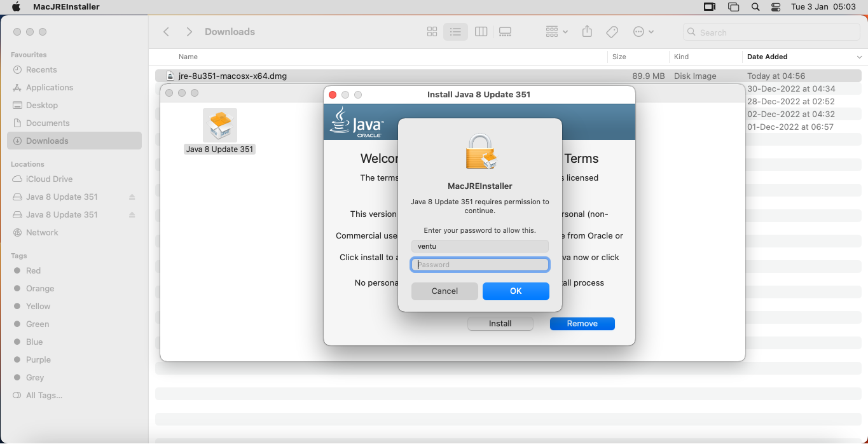This screenshot has width=868, height=444.
Task: Sort by the Date Added column header
Action: (767, 57)
